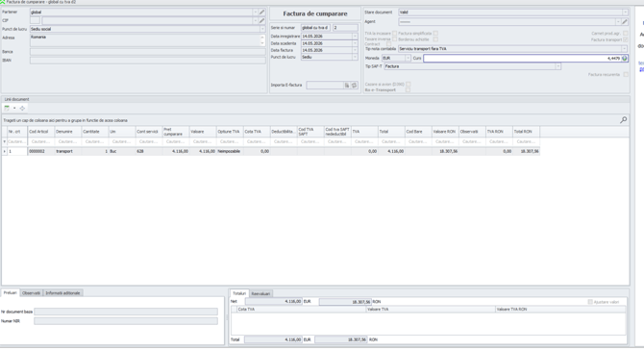Click the edit pencil beside CIF field
Screen dimensions: 644x350
tap(261, 20)
